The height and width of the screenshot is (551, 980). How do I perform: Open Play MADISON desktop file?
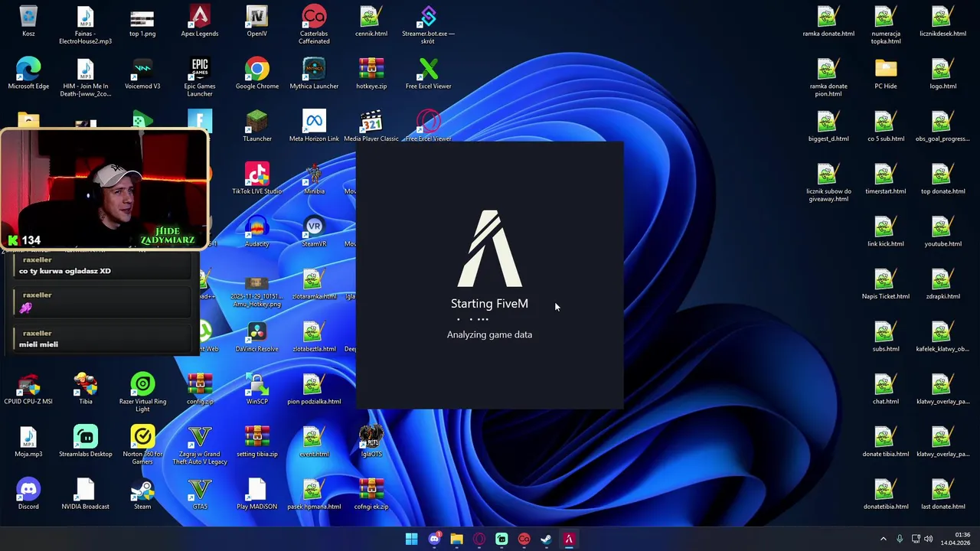click(x=257, y=494)
